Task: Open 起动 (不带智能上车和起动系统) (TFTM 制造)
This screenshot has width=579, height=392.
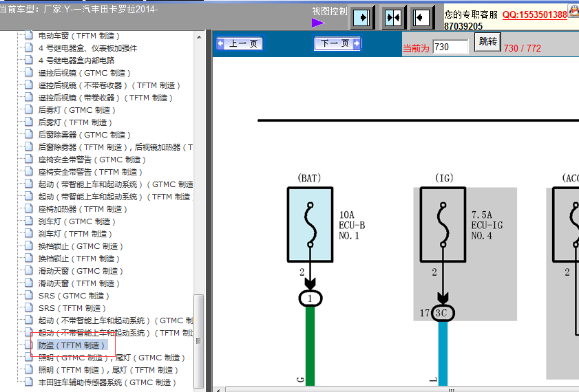Action: tap(115, 334)
